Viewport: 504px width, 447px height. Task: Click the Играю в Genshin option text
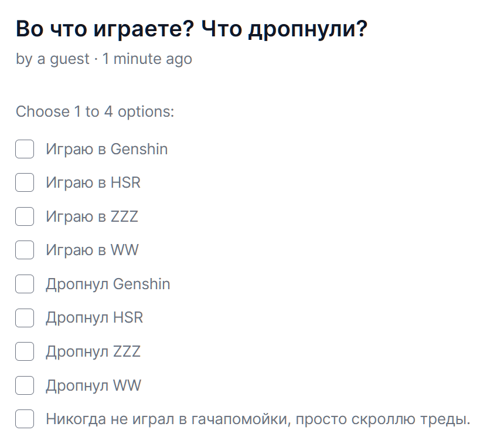click(107, 149)
